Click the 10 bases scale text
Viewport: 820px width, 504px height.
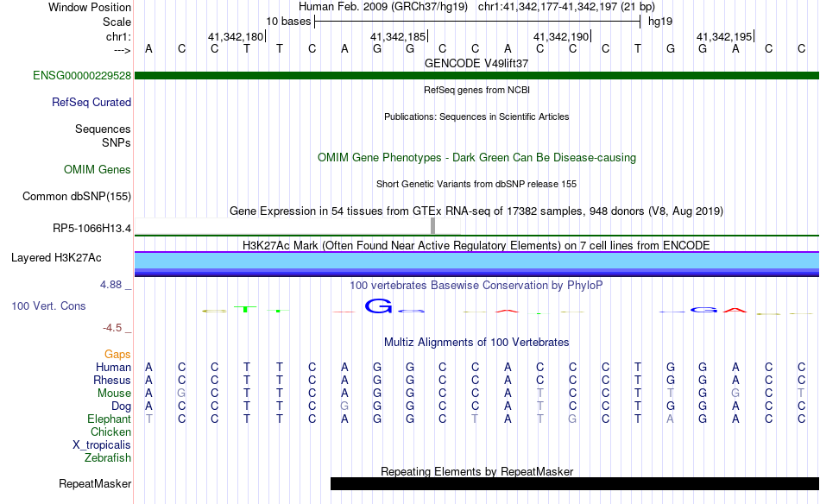[x=288, y=22]
